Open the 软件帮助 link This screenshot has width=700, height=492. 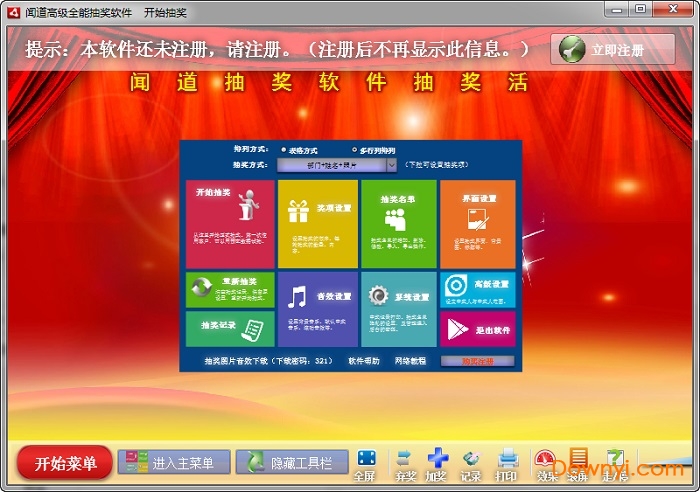point(364,361)
